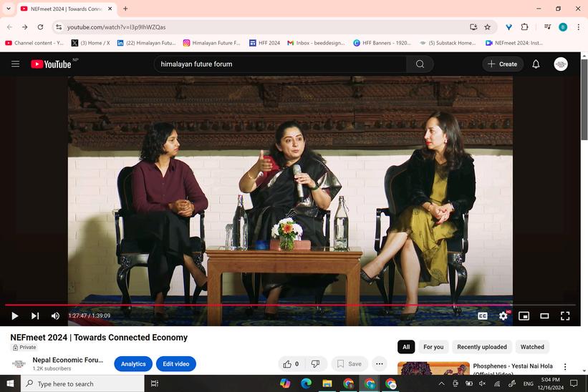Open a new browser tab

coord(125,9)
